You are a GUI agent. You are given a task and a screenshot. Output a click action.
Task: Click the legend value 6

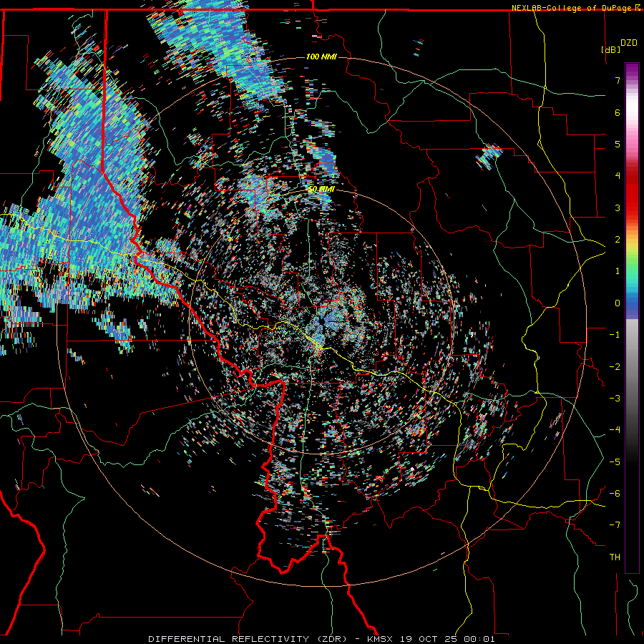[x=618, y=112]
